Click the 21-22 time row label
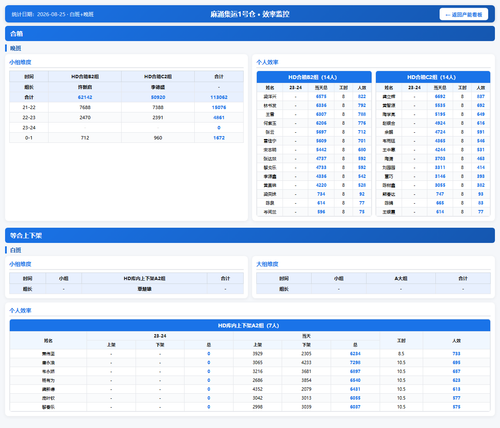This screenshot has width=500, height=428. pos(29,107)
